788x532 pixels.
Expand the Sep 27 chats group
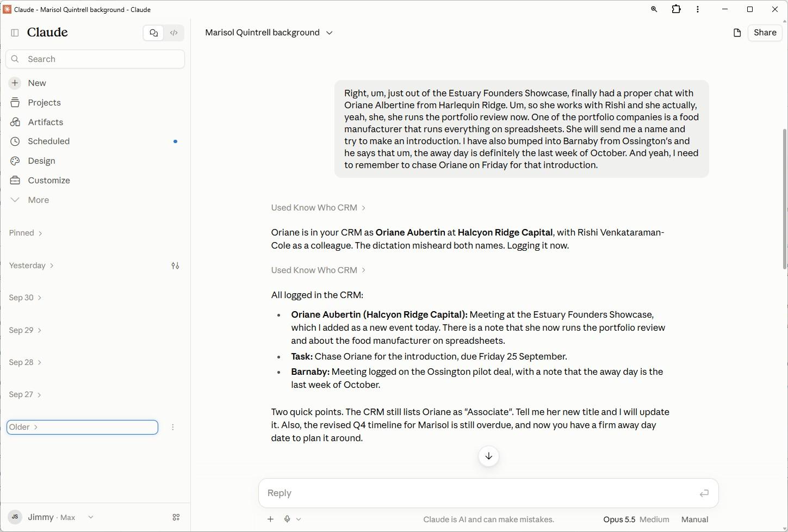(x=25, y=394)
